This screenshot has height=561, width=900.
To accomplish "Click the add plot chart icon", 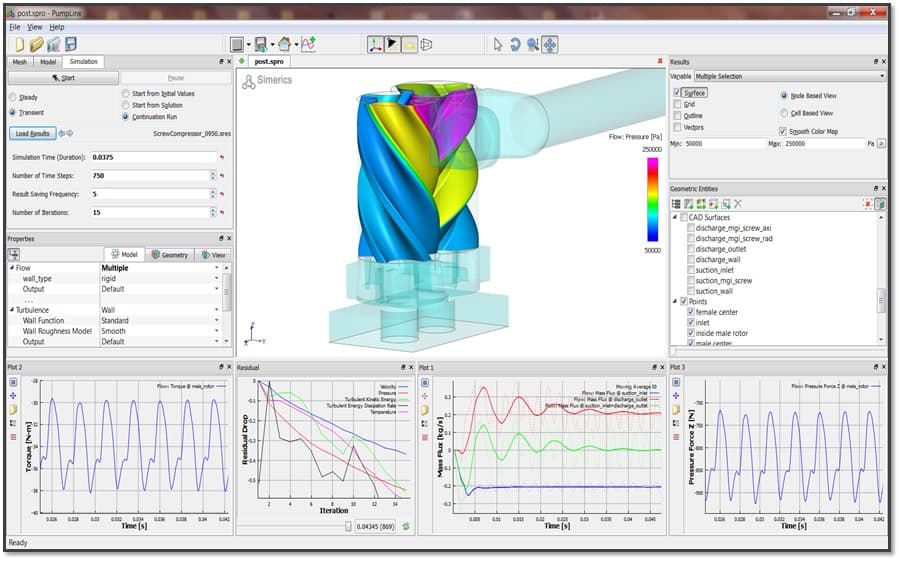I will pyautogui.click(x=309, y=44).
